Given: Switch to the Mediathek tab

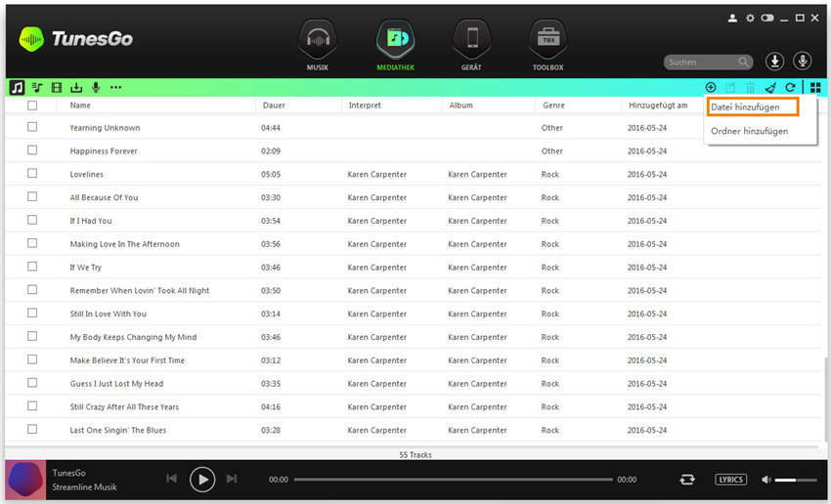Looking at the screenshot, I should pyautogui.click(x=395, y=46).
